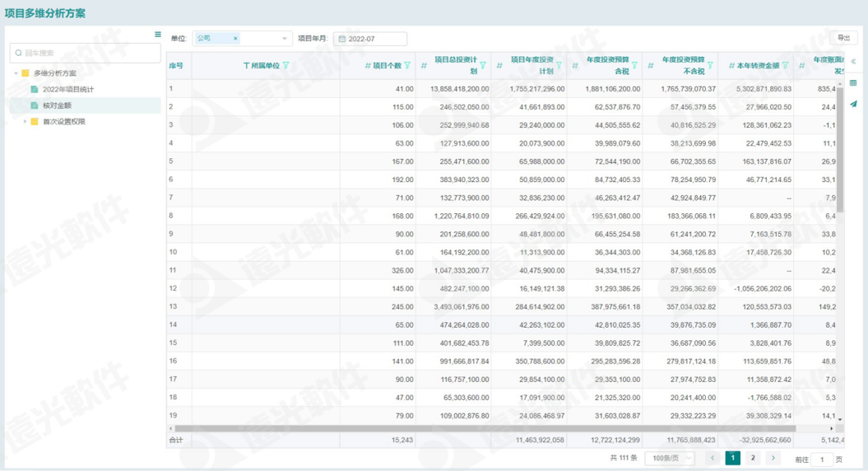Click the table grid view icon

[853, 83]
